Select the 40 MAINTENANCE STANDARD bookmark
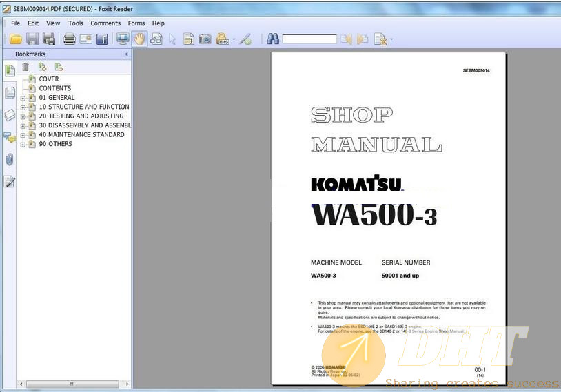This screenshot has width=561, height=392. 81,134
